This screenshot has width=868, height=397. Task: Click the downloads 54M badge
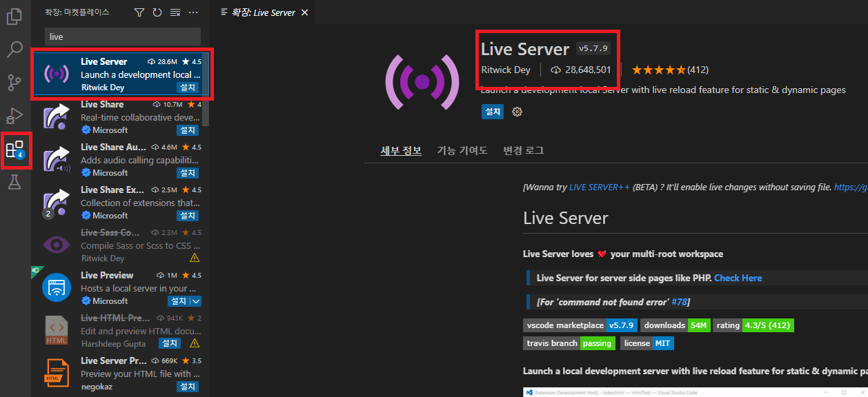coord(675,325)
